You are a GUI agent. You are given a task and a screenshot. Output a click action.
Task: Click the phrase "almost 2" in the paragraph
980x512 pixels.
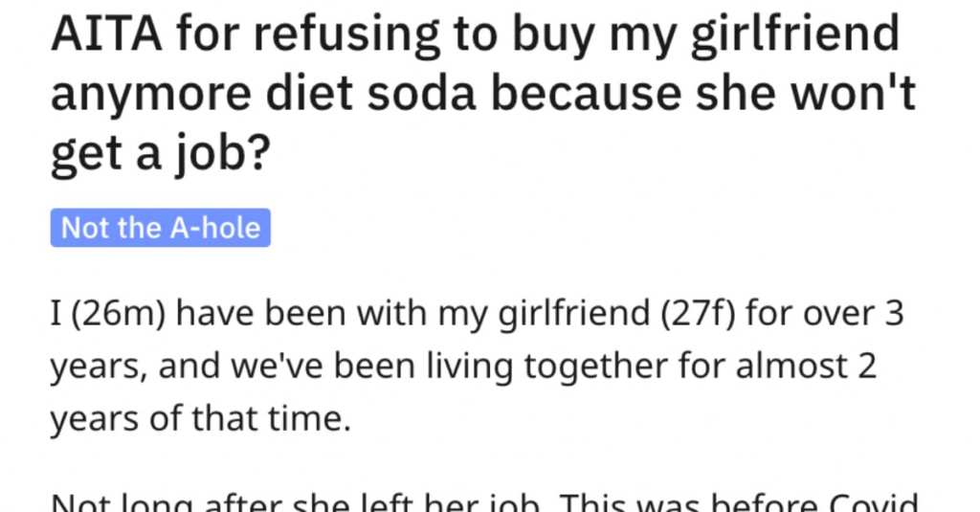coord(806,367)
